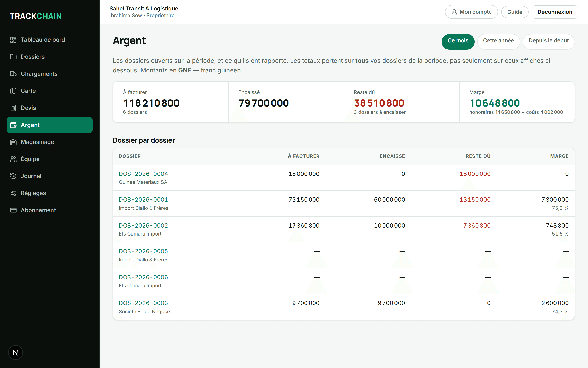
Task: Click the user icon in Mon compte
Action: (454, 12)
